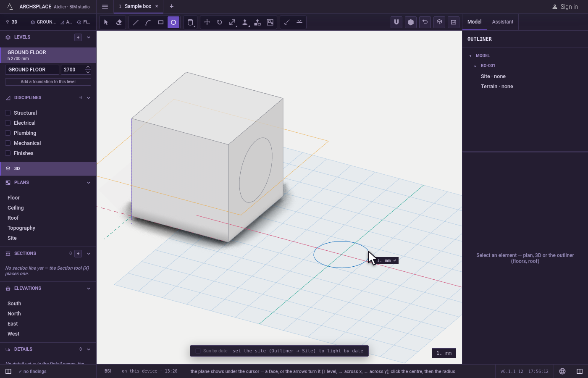Open the Model tab

pos(475,22)
